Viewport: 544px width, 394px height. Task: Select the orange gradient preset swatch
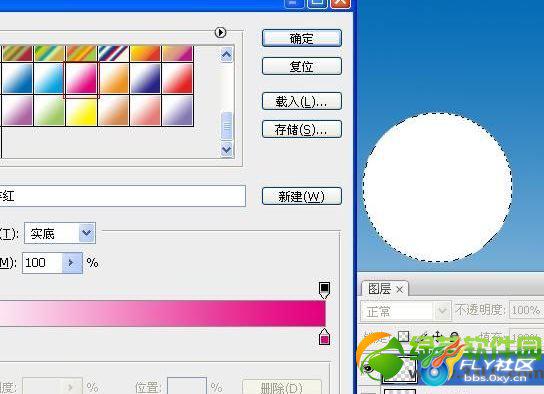pos(114,78)
